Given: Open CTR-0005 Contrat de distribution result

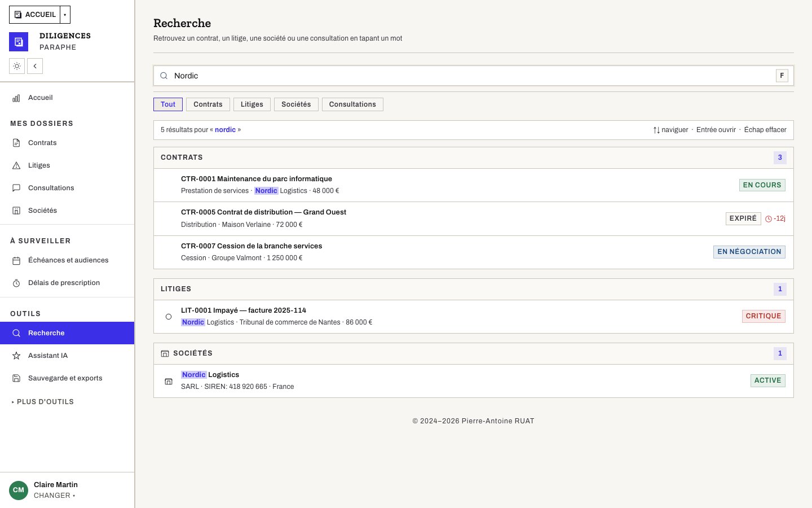Looking at the screenshot, I should point(474,218).
